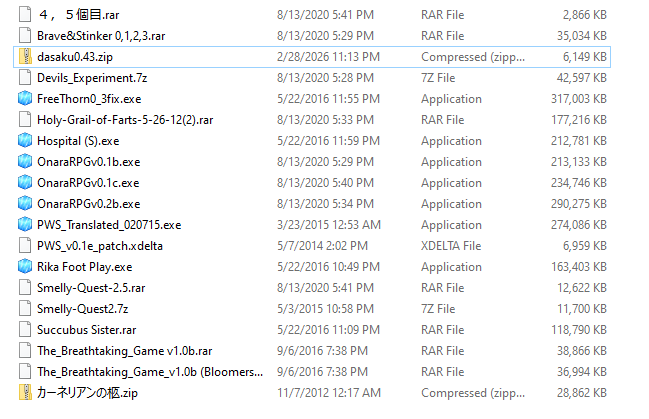Select the Holy-Grail-of-Farts-5-26-12(2).rar file name
This screenshot has height=419, width=649.
(123, 120)
